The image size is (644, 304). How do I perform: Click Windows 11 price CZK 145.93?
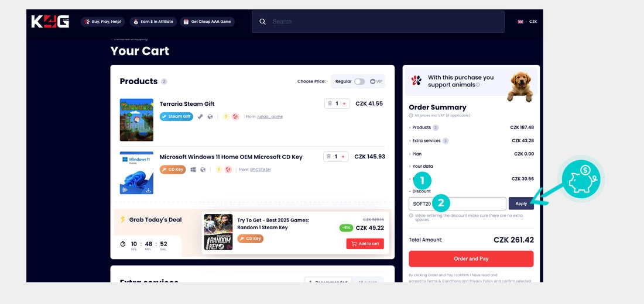(x=369, y=157)
